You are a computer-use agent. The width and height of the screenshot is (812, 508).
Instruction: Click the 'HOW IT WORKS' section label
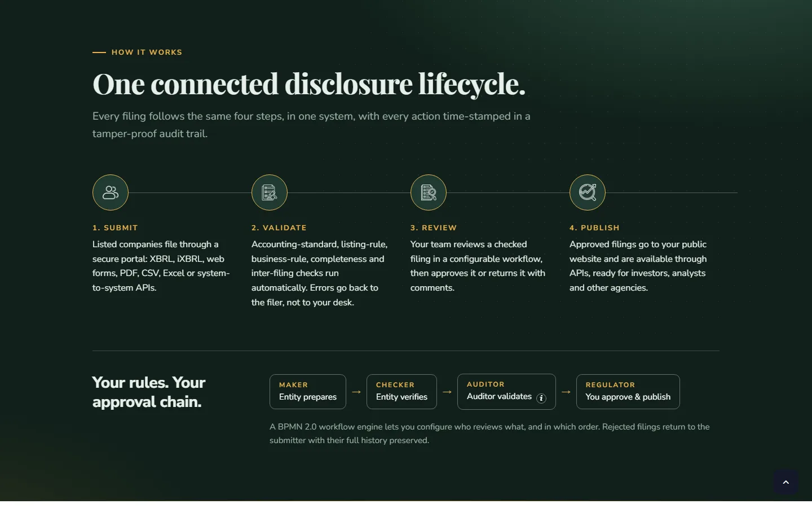pos(147,52)
